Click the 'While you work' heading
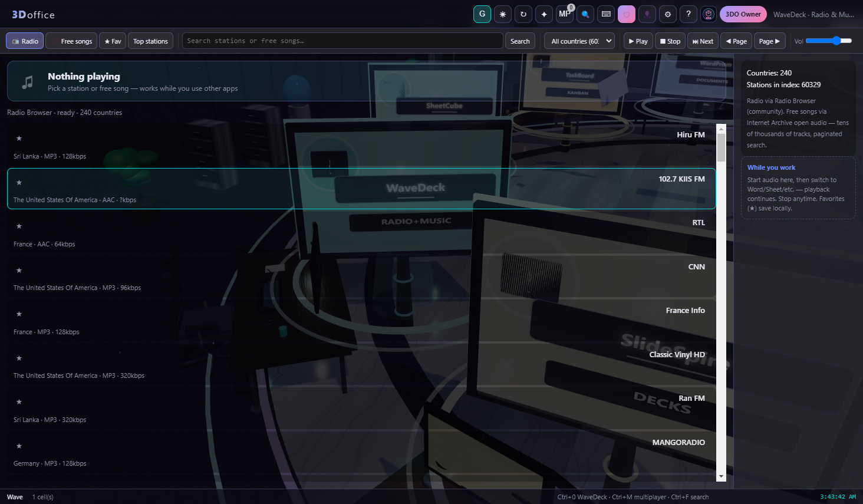This screenshot has height=504, width=863. point(771,167)
